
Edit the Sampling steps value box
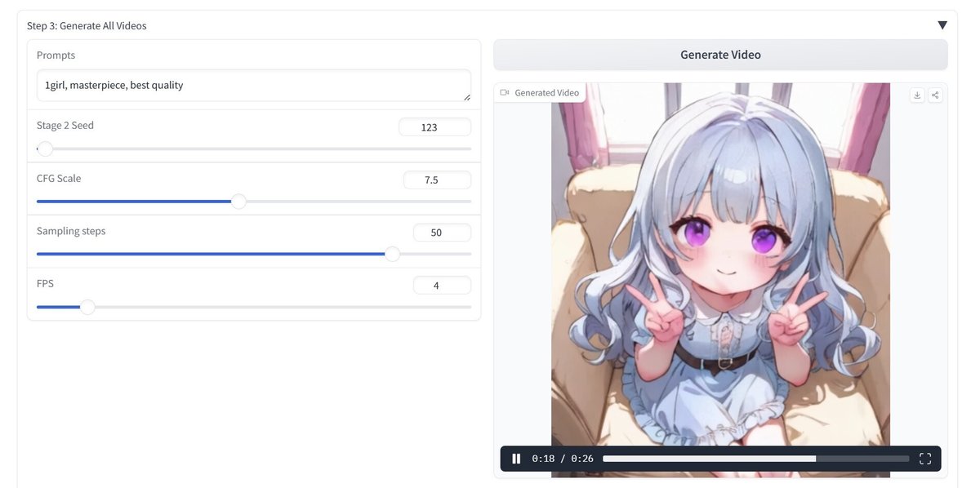pos(442,233)
